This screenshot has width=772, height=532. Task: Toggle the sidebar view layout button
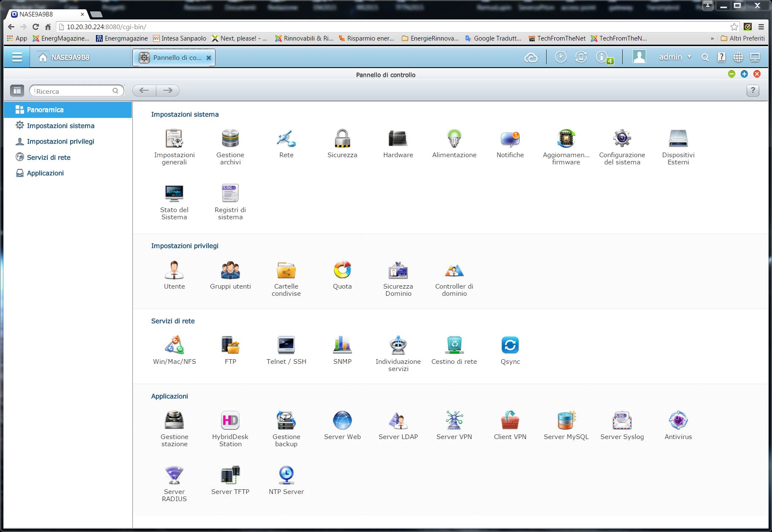click(x=17, y=90)
